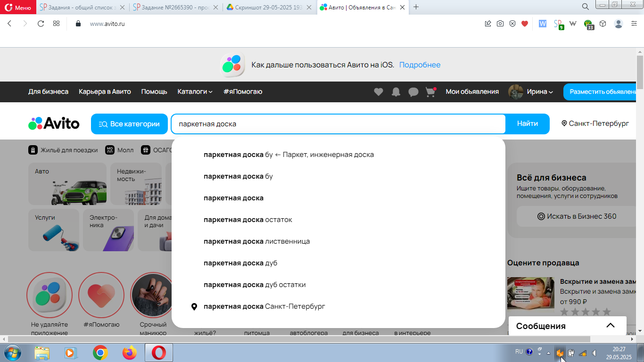Screen dimensions: 644x362
Task: Click the volume speaker tray icon
Action: tap(594, 353)
